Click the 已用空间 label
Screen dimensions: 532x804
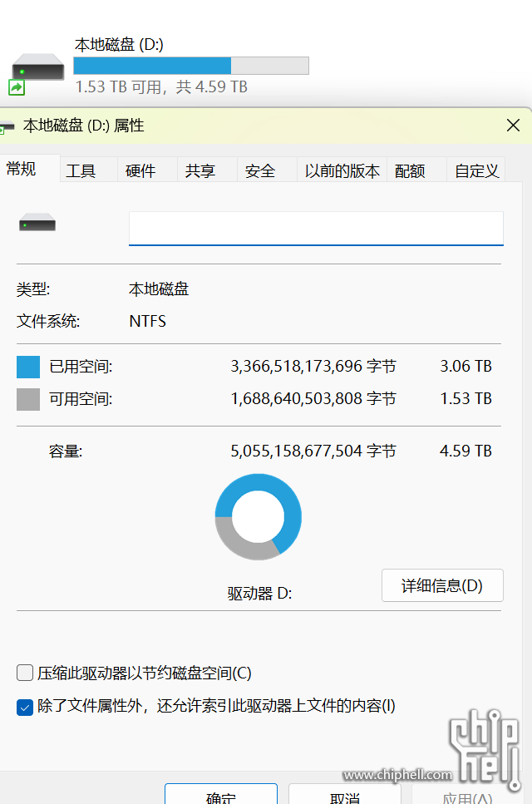pyautogui.click(x=81, y=367)
